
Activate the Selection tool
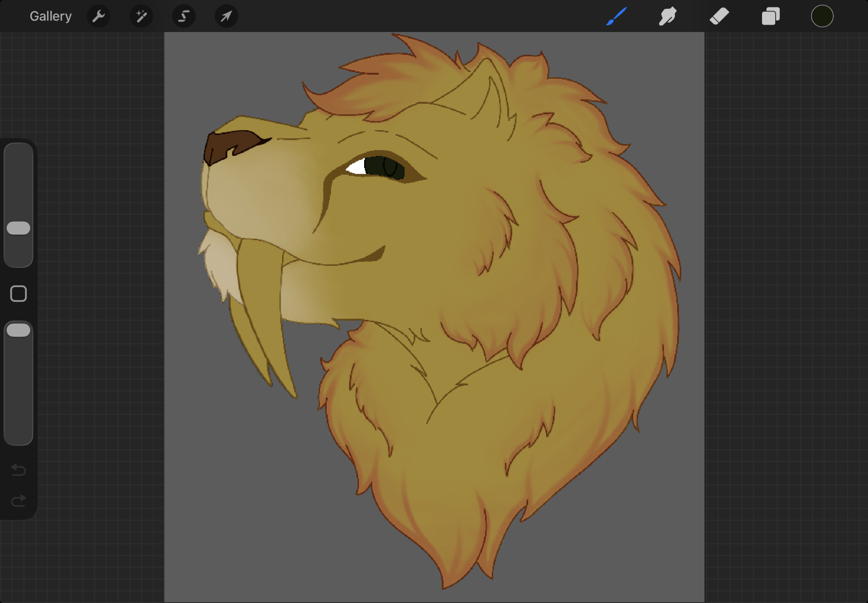point(184,16)
